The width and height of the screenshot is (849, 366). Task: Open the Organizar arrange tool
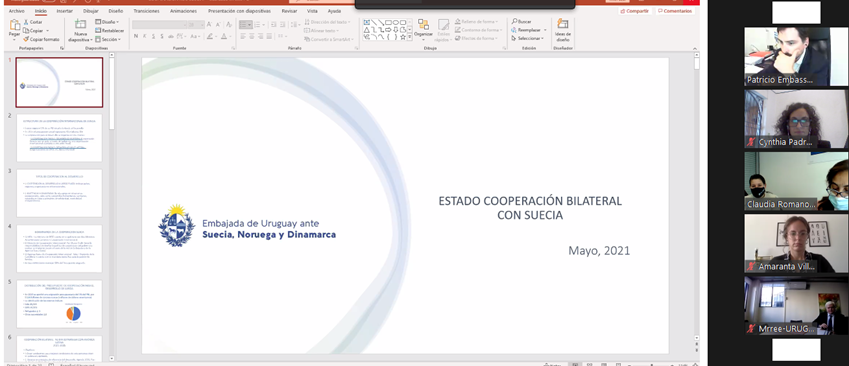[x=423, y=30]
